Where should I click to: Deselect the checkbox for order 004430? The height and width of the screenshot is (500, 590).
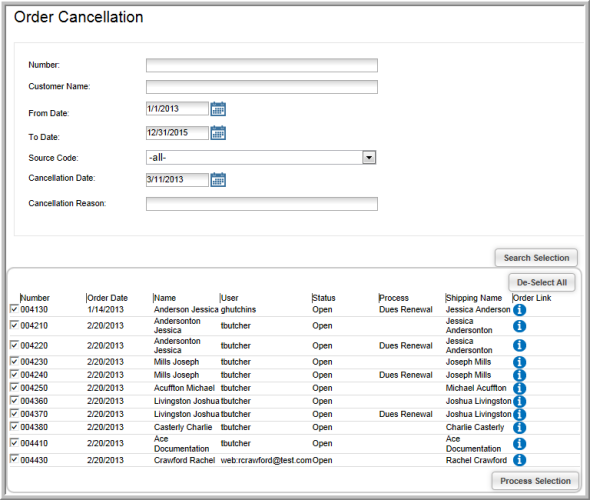point(14,459)
